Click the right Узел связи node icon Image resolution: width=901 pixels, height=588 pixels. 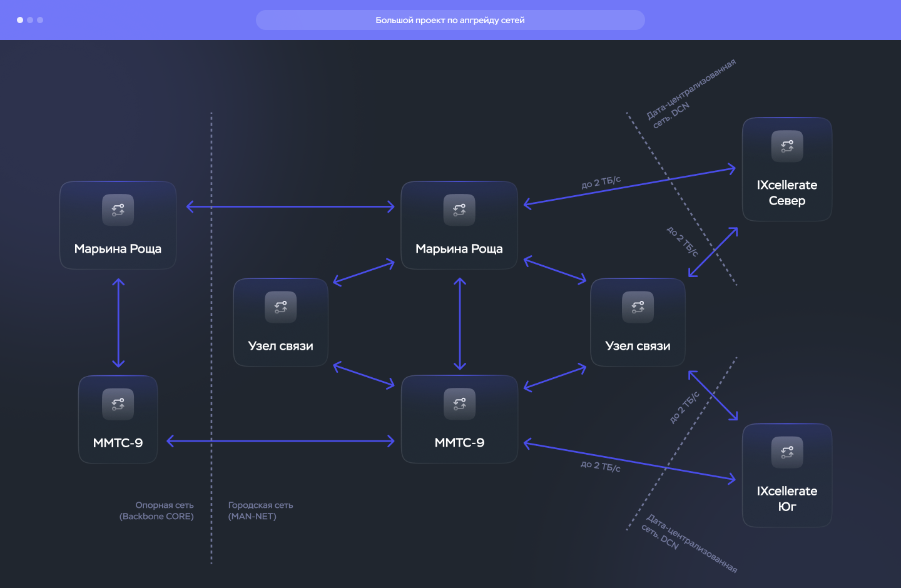pos(638,307)
